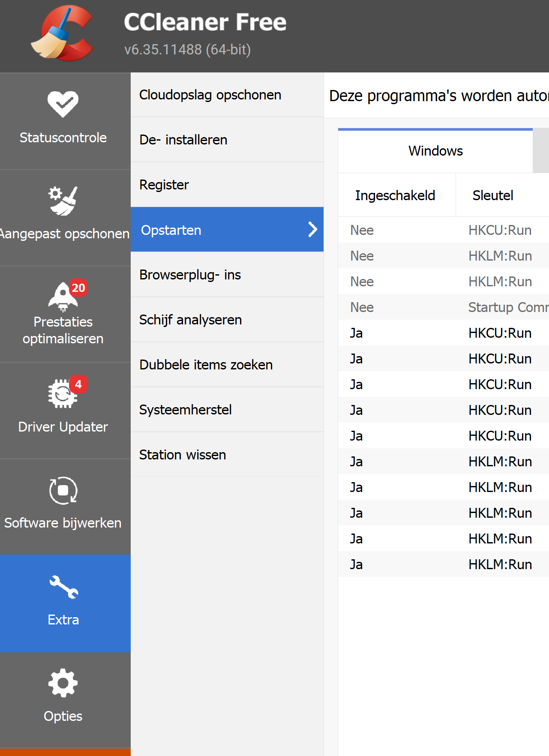
Task: Sort by the Ingeschakeld column header
Action: (x=396, y=195)
